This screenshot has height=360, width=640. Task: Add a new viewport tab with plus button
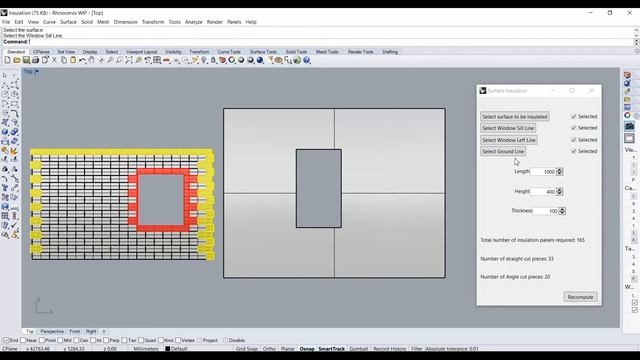[104, 331]
